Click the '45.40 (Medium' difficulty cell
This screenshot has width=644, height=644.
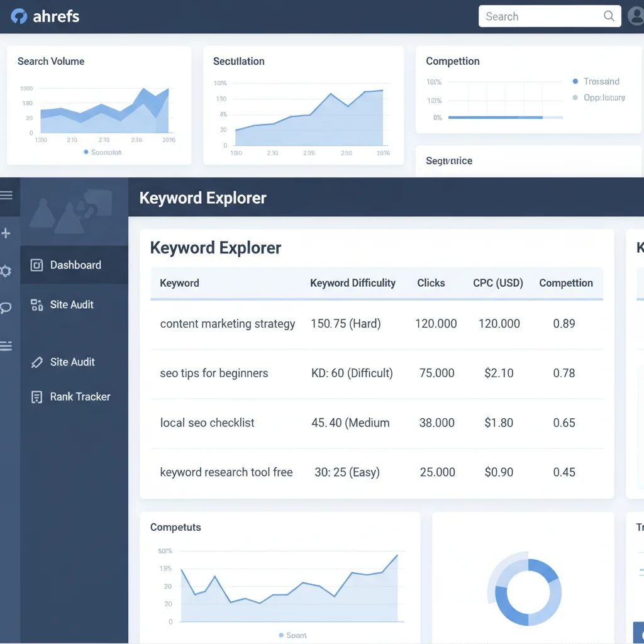[x=350, y=423]
